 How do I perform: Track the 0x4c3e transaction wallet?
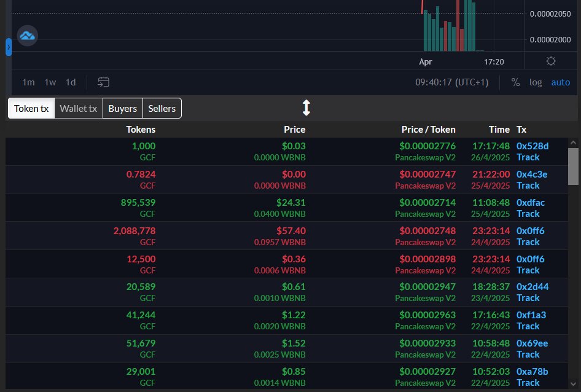pyautogui.click(x=528, y=186)
